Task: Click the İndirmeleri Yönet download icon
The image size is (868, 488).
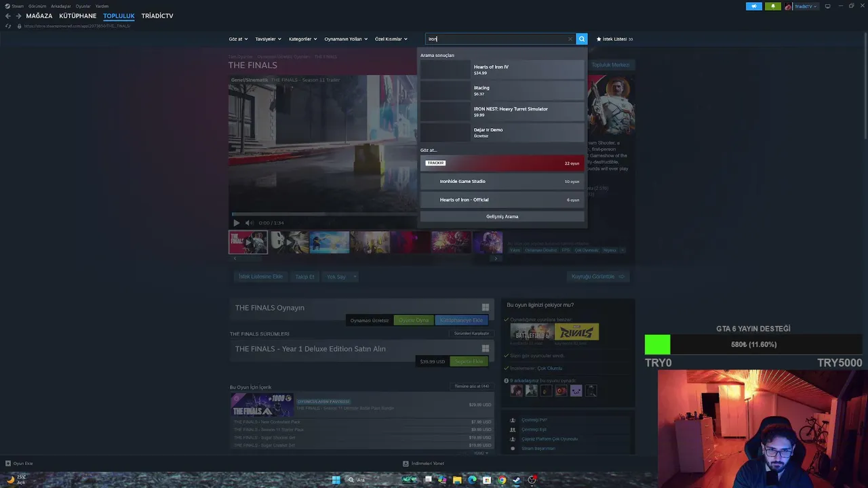Action: pyautogui.click(x=406, y=464)
